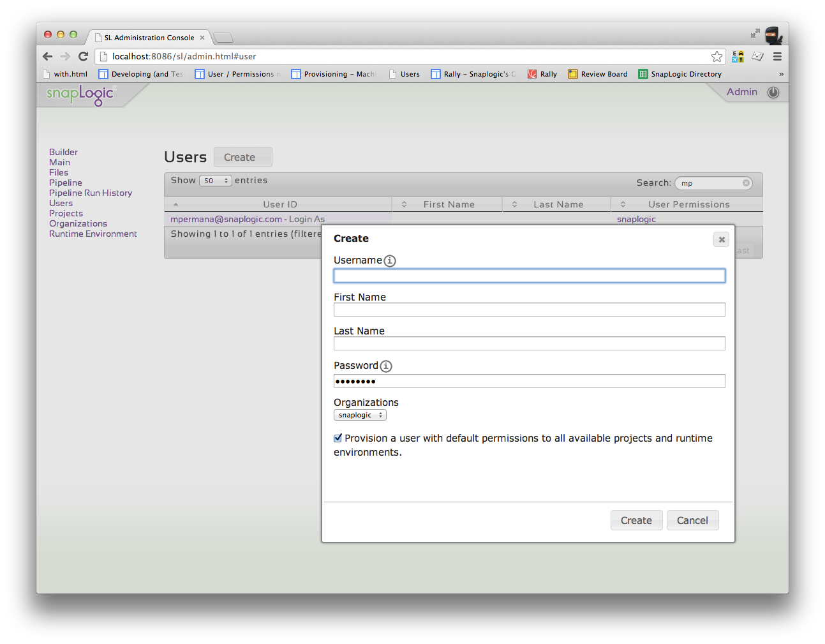Image resolution: width=825 pixels, height=644 pixels.
Task: Open Organizations in the sidebar
Action: (x=78, y=223)
